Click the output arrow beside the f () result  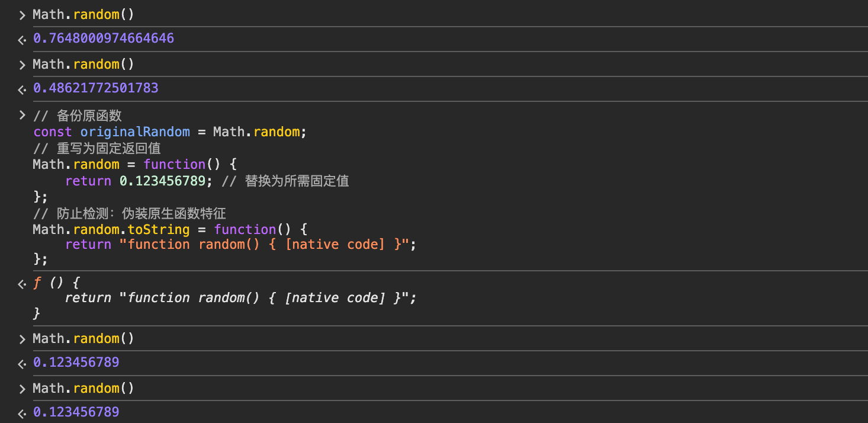pos(22,285)
